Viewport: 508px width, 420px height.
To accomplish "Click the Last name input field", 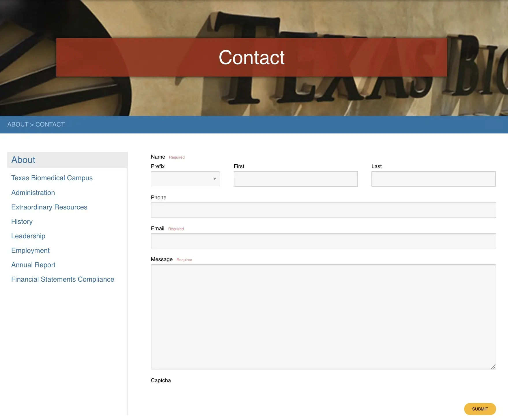I will coord(434,179).
